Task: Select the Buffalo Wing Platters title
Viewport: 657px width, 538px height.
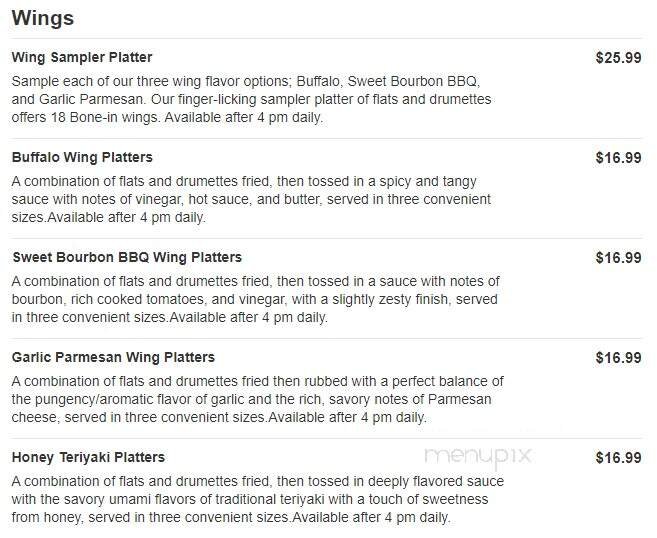Action: [x=82, y=157]
